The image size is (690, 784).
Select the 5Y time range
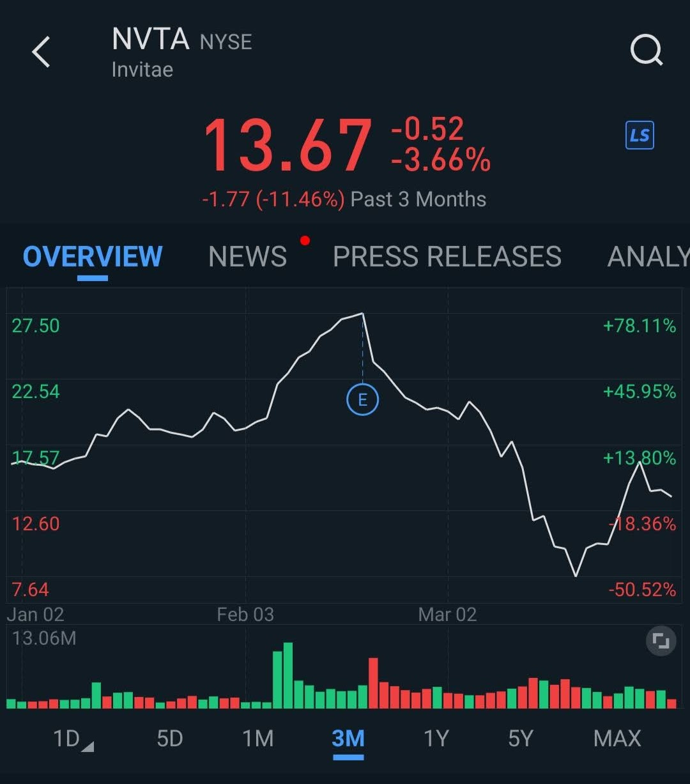[520, 739]
